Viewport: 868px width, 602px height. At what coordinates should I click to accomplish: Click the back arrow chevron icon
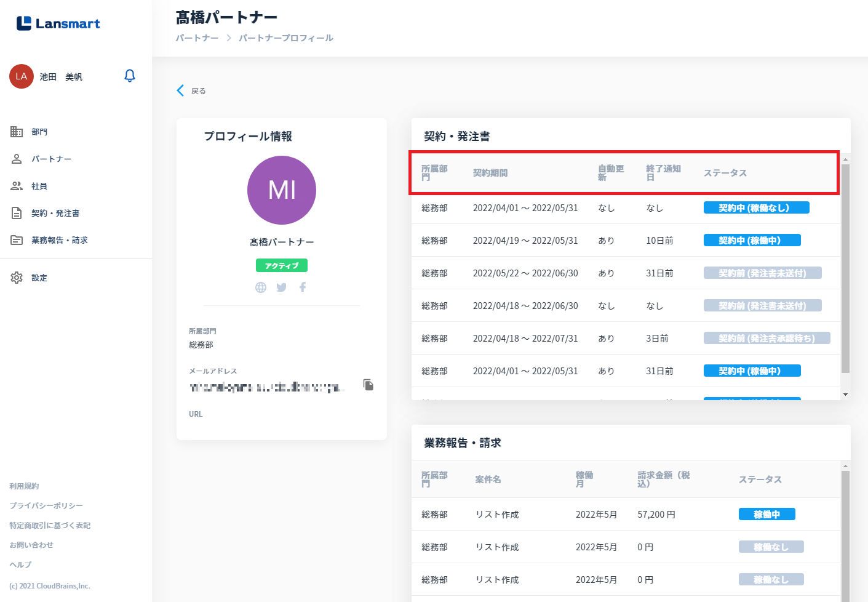pyautogui.click(x=180, y=90)
